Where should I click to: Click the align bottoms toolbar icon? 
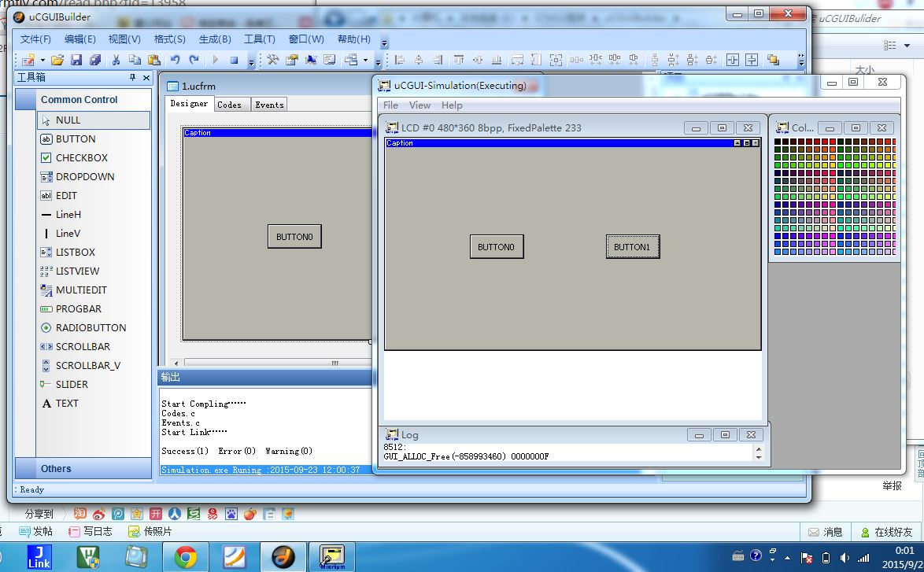[x=496, y=60]
